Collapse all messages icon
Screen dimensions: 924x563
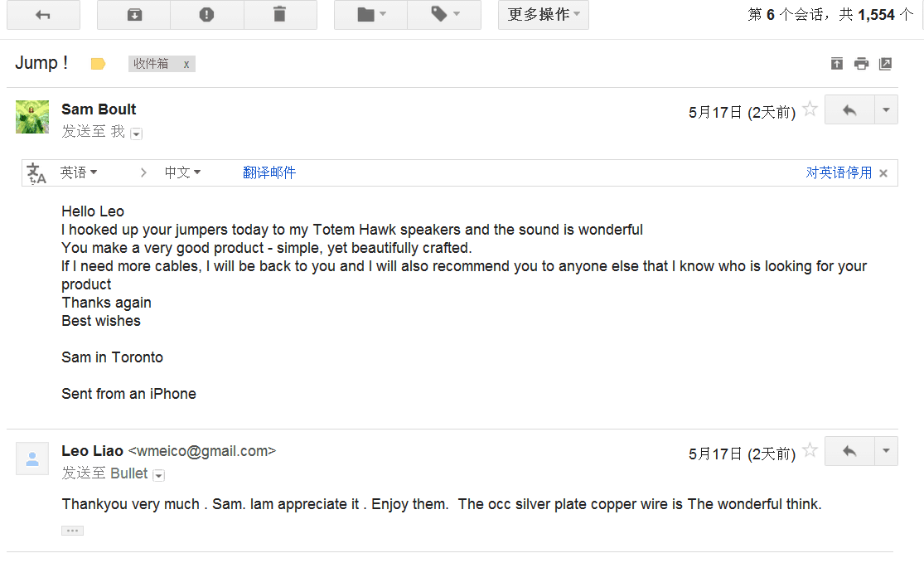click(837, 64)
